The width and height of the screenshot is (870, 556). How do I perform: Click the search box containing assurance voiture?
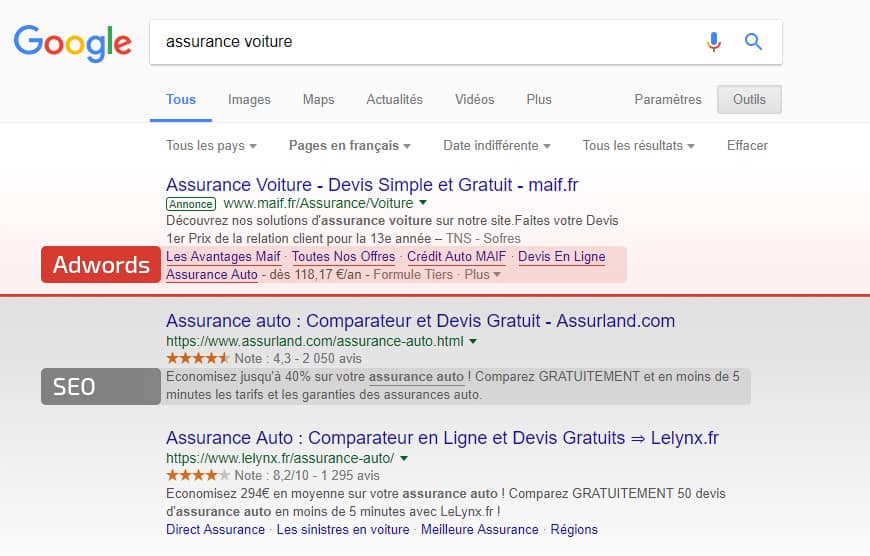pos(420,42)
